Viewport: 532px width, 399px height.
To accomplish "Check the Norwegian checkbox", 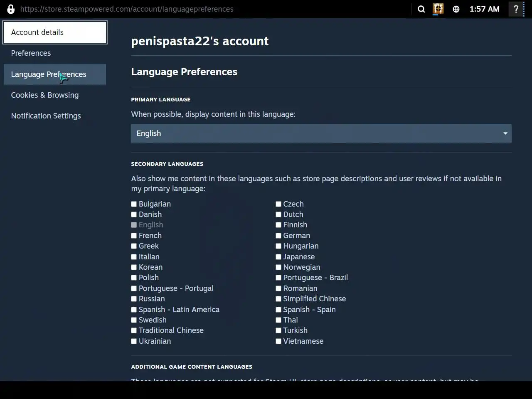I will tap(278, 267).
